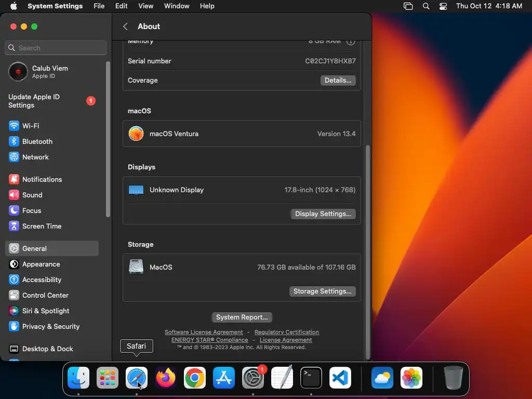Open Spotlight search in menu bar
Image resolution: width=532 pixels, height=399 pixels.
(x=426, y=6)
